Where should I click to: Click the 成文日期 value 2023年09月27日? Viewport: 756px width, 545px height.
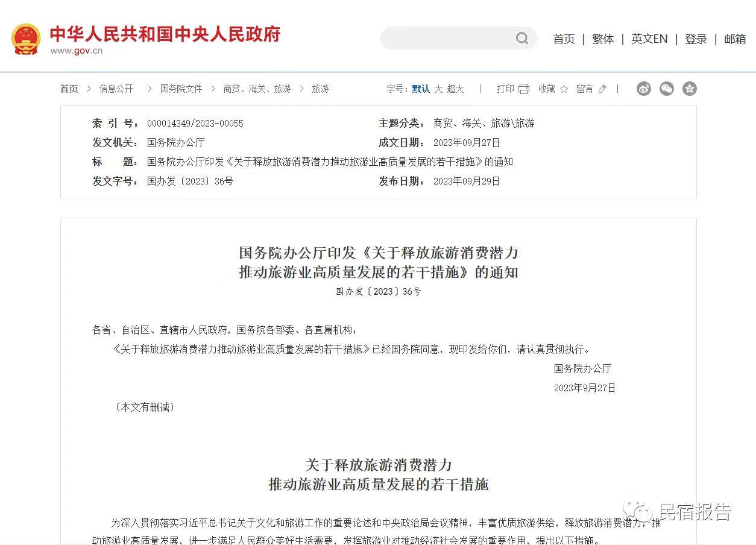tap(467, 143)
